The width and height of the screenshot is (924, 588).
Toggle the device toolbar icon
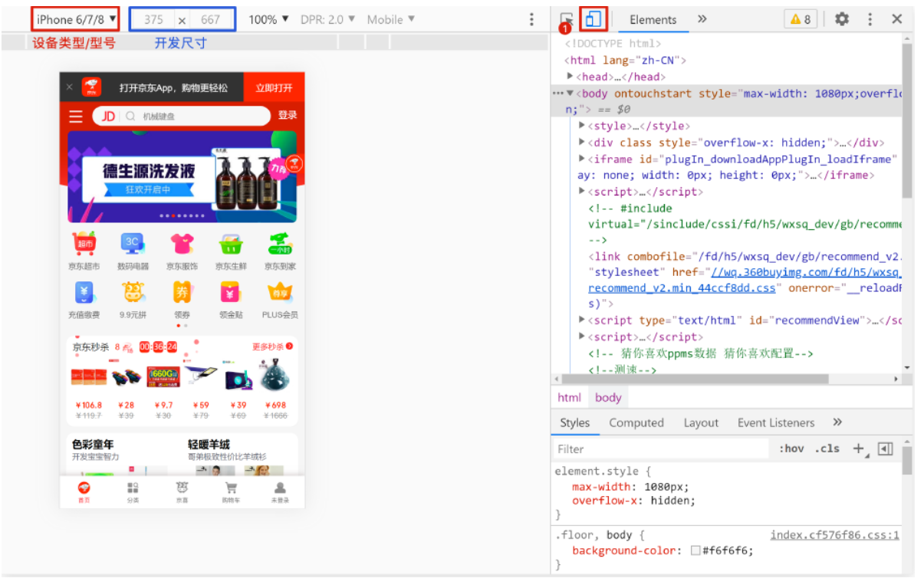(x=593, y=19)
